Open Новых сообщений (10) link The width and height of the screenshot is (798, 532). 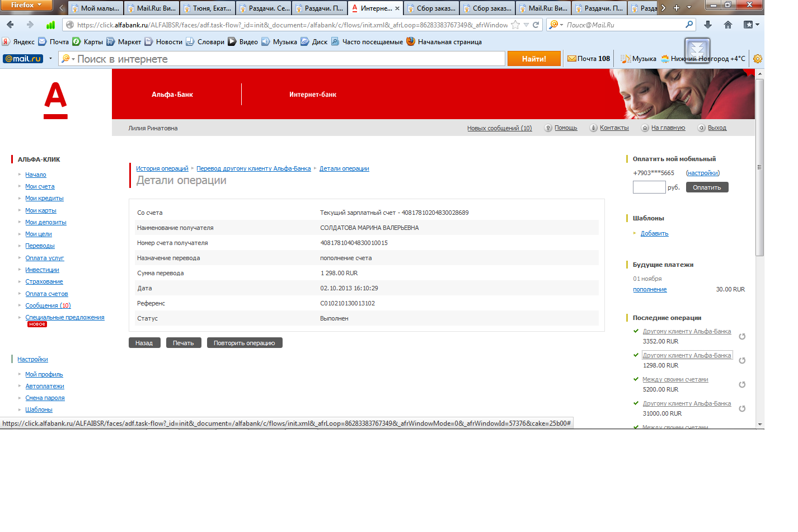500,128
